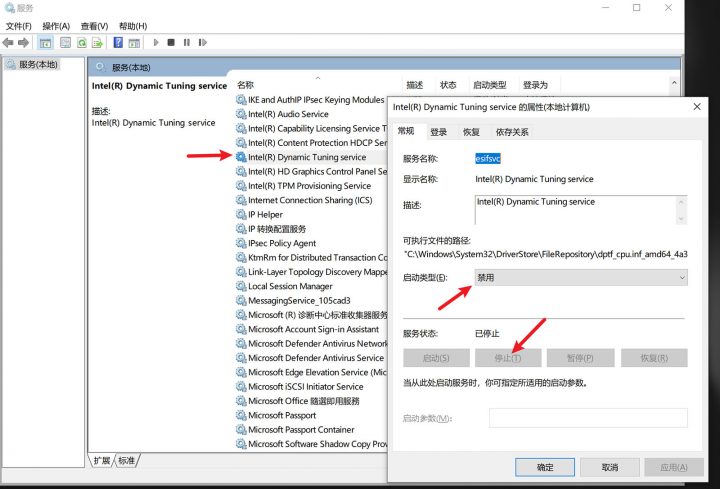The width and height of the screenshot is (720, 489).
Task: Click the highlighted esifsvc service name
Action: (488, 158)
